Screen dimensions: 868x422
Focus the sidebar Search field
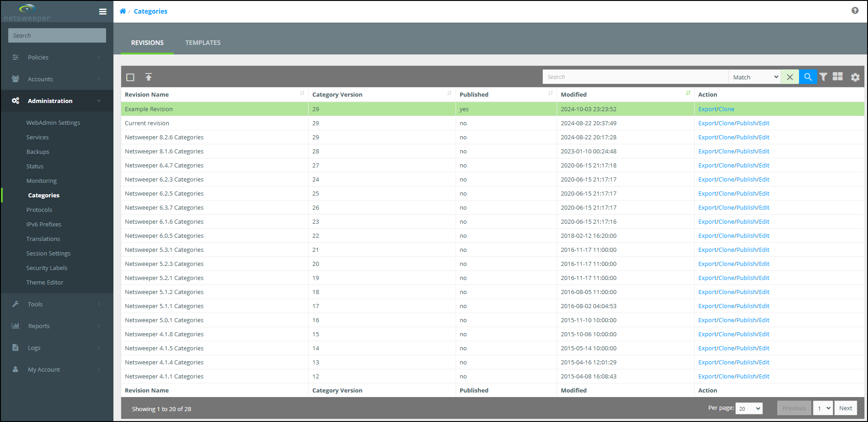click(x=57, y=35)
